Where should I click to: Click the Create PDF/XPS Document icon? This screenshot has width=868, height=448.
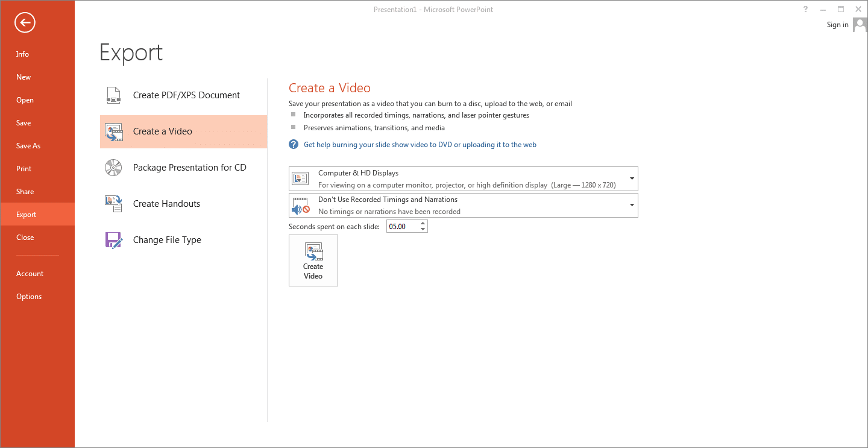click(x=114, y=95)
